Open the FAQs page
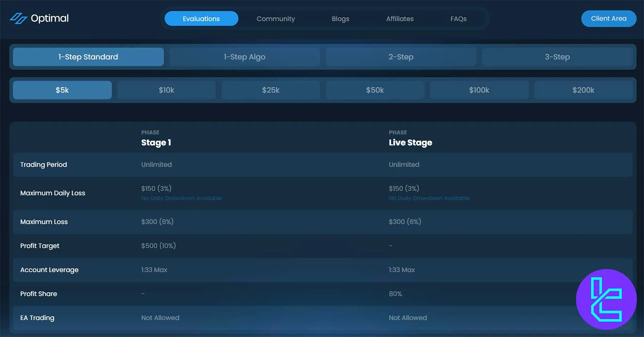This screenshot has width=644, height=337. tap(458, 19)
